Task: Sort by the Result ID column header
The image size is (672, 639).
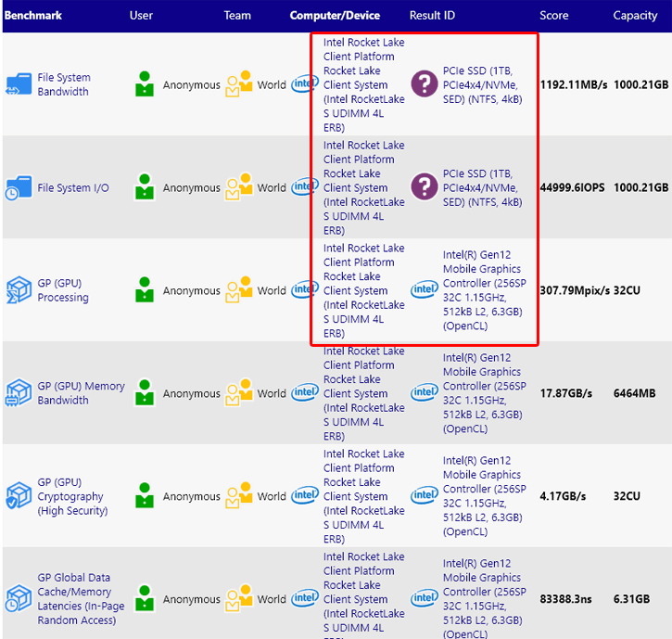Action: tap(432, 16)
